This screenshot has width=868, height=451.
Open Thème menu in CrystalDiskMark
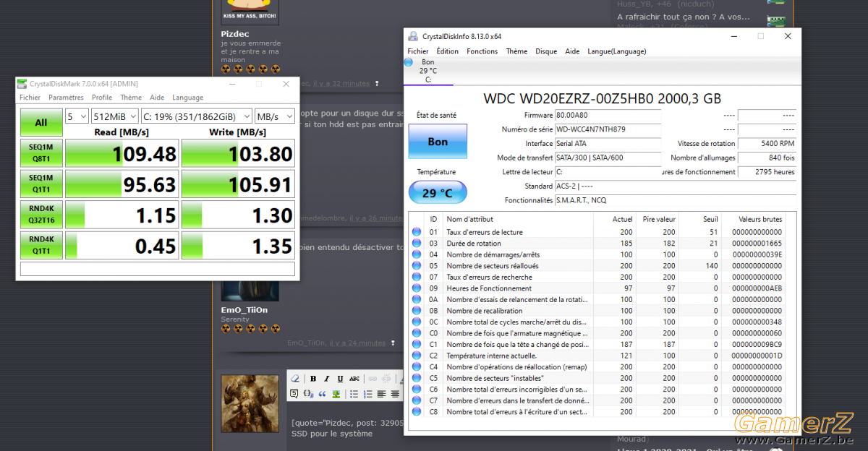[x=131, y=98]
